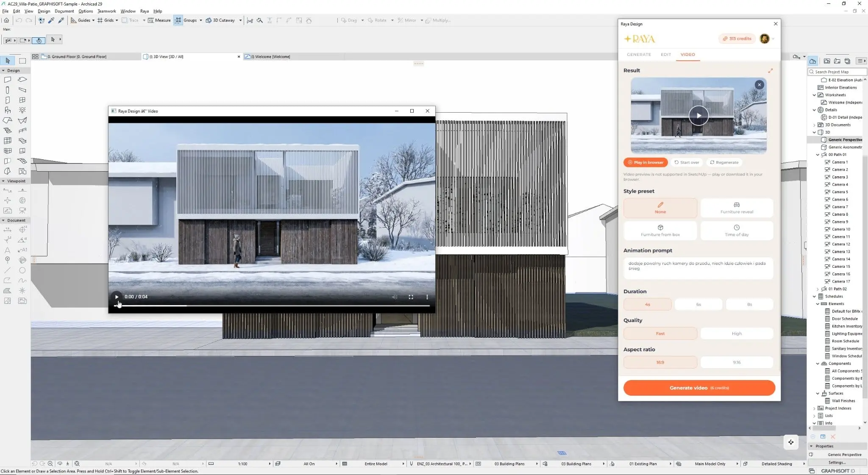Click the Regenerate button
The width and height of the screenshot is (868, 475).
[724, 162]
